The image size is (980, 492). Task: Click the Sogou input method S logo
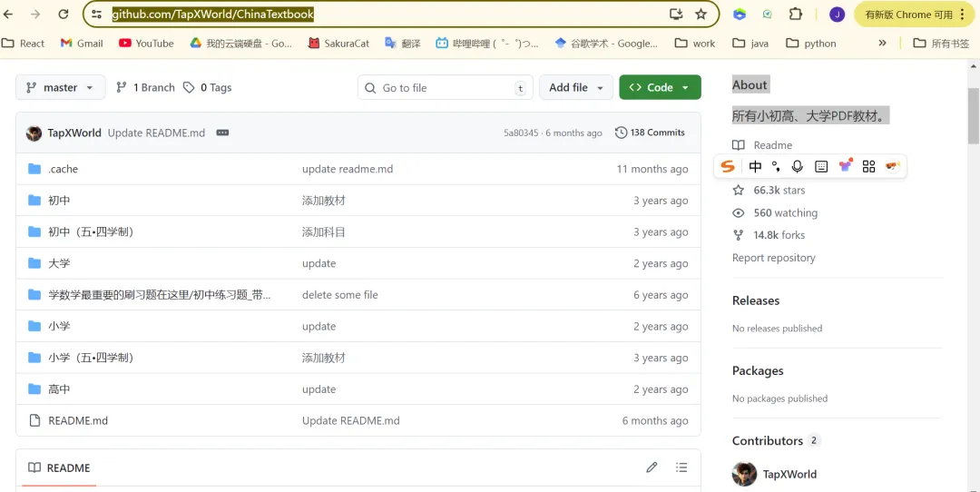(x=727, y=166)
